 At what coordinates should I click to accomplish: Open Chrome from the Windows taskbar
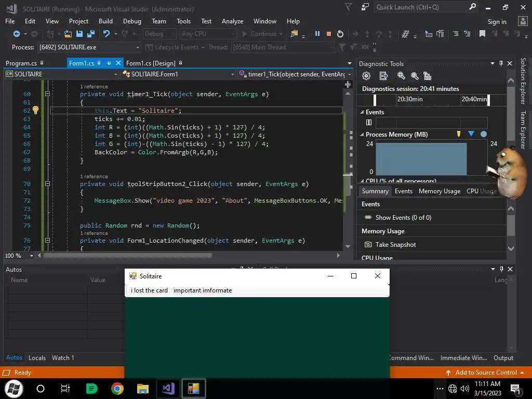click(x=117, y=389)
